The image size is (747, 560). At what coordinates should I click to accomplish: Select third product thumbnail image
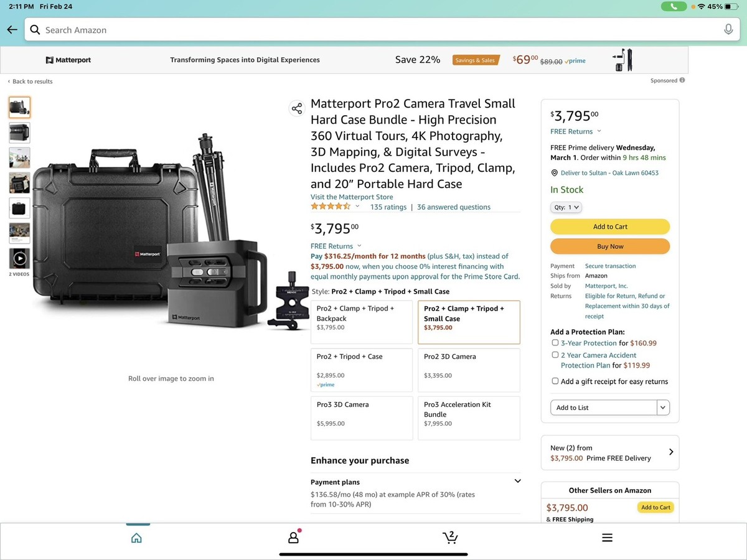pos(19,158)
